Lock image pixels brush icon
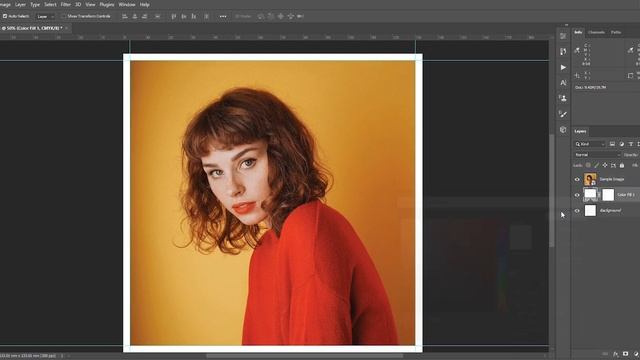 click(596, 165)
